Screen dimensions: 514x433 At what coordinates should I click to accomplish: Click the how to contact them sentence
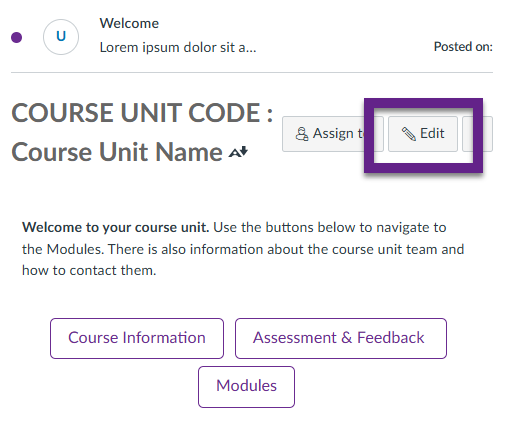click(x=89, y=270)
